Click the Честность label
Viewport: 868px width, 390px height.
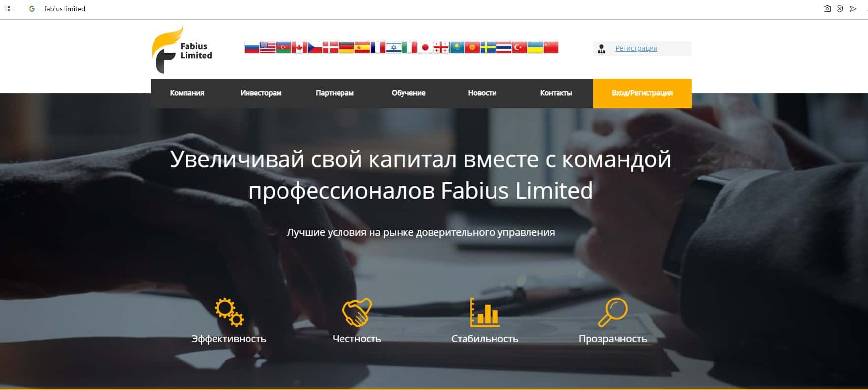pos(357,339)
